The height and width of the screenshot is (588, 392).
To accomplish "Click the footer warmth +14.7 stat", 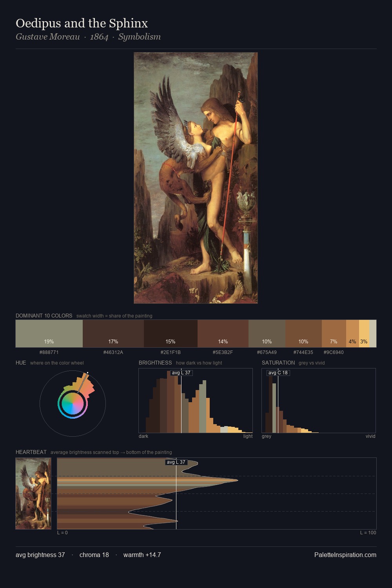I will tap(142, 555).
